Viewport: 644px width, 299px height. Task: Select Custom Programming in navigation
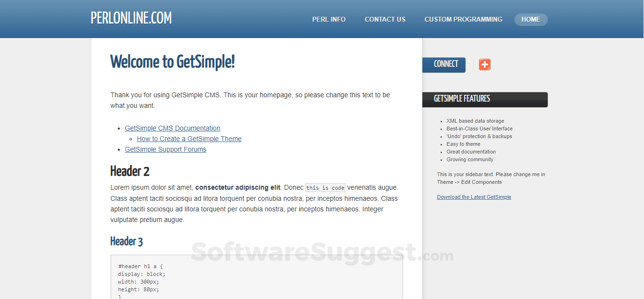pos(463,20)
